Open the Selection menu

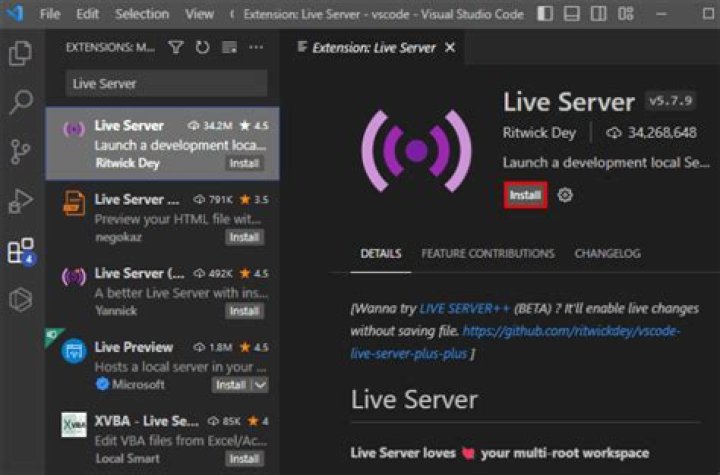coord(141,14)
